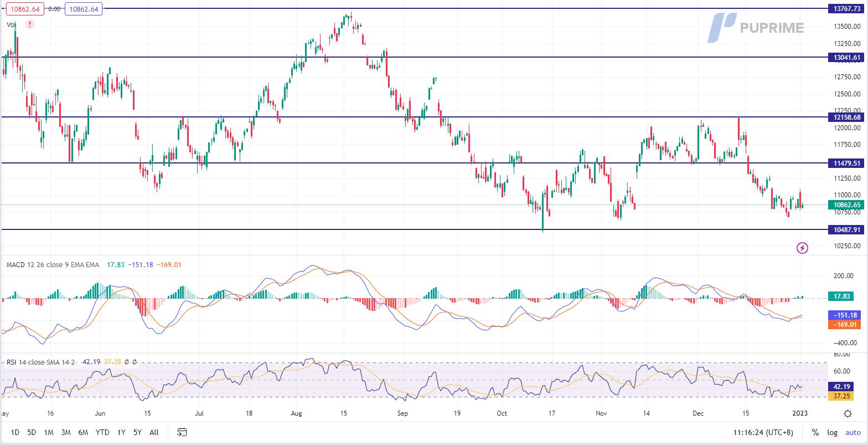The height and width of the screenshot is (445, 868).
Task: Click the Jun date axis label
Action: [100, 413]
